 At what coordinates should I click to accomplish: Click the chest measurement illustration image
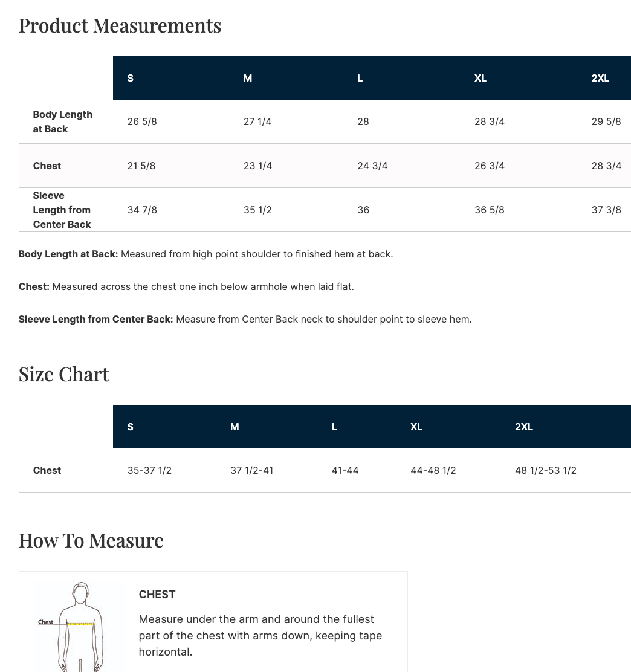(x=80, y=625)
